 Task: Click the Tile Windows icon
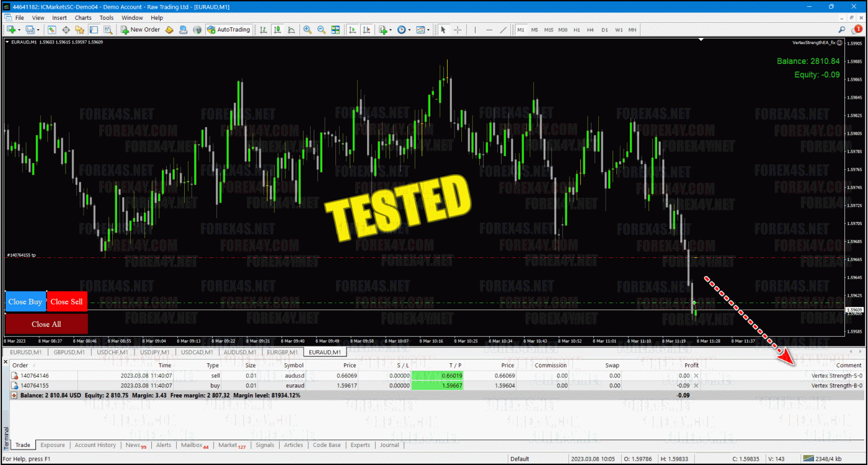coord(335,29)
